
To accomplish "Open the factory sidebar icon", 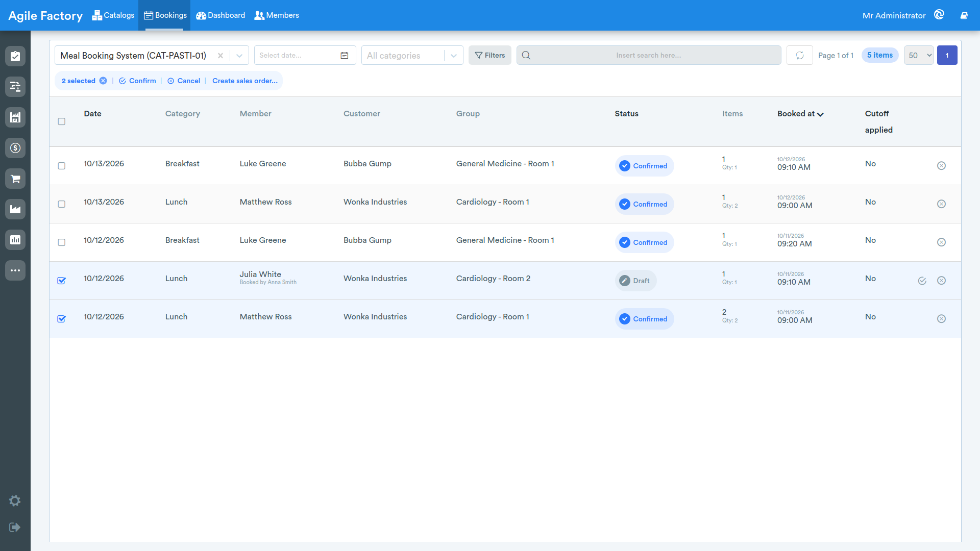I will [15, 209].
